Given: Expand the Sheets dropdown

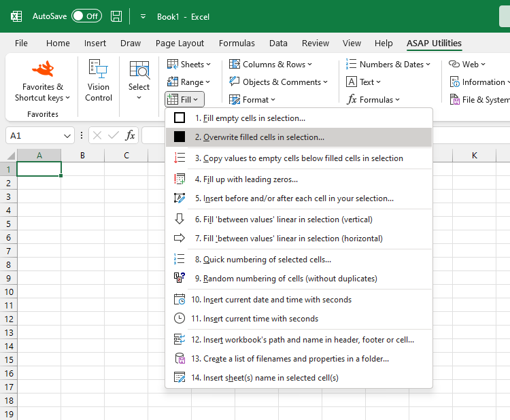Looking at the screenshot, I should click(x=189, y=65).
